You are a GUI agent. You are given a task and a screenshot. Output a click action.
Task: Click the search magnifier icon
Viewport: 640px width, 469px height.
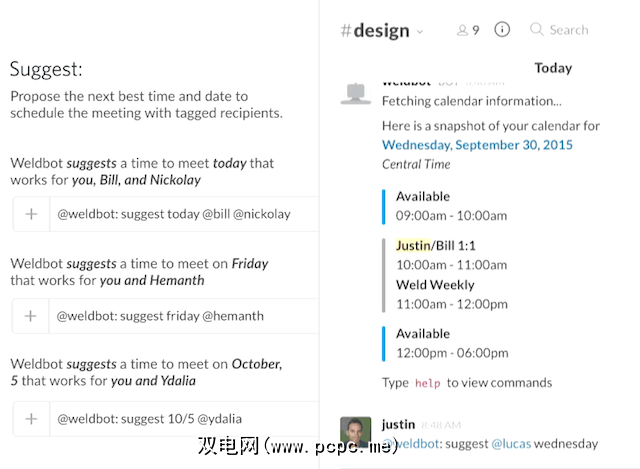tap(537, 30)
